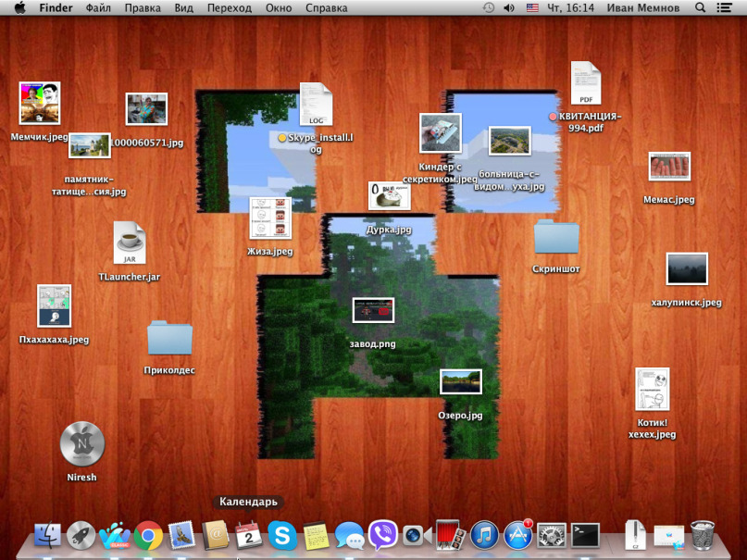
Task: Open the Окно menu
Action: point(279,7)
